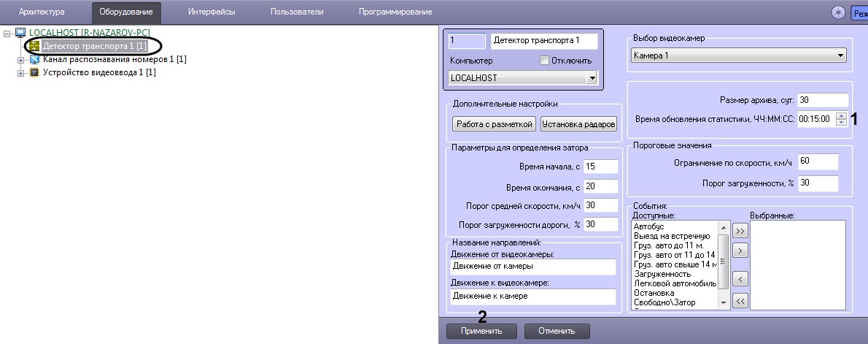The image size is (868, 344).
Task: Click the Детектор транспорта 1 tree icon
Action: (34, 46)
